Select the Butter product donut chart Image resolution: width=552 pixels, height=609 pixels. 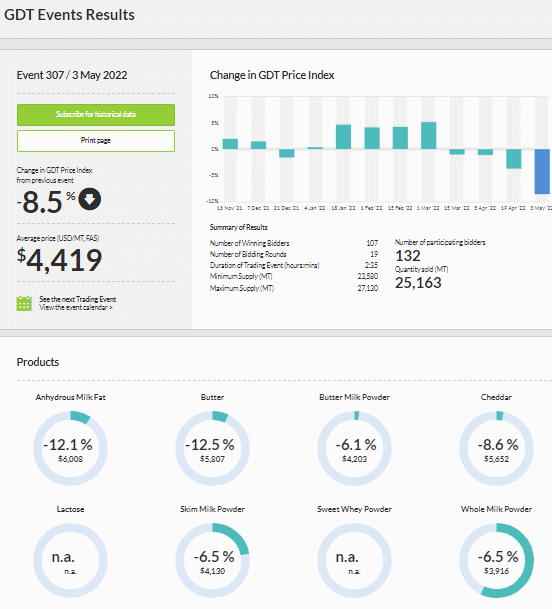point(212,448)
